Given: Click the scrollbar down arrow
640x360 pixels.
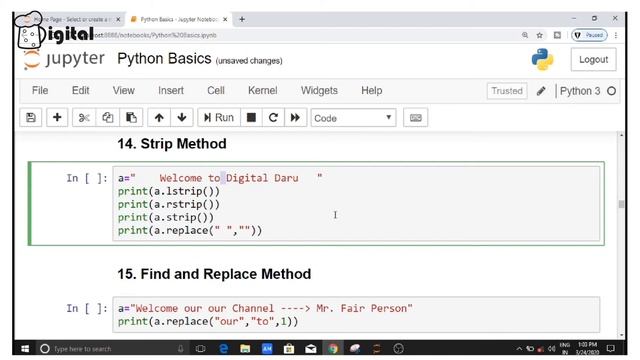Looking at the screenshot, I should coord(621,335).
